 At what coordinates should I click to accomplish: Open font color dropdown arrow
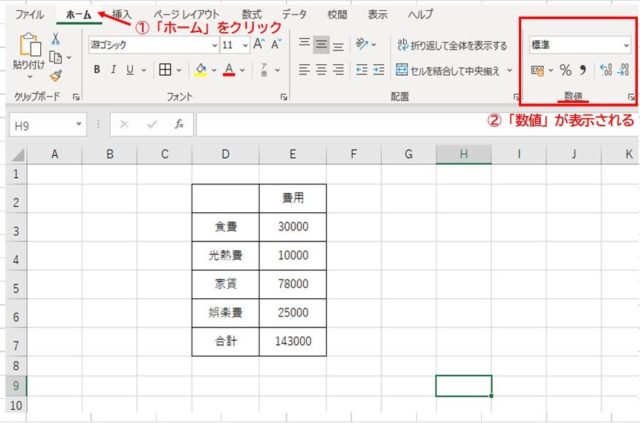tap(242, 70)
